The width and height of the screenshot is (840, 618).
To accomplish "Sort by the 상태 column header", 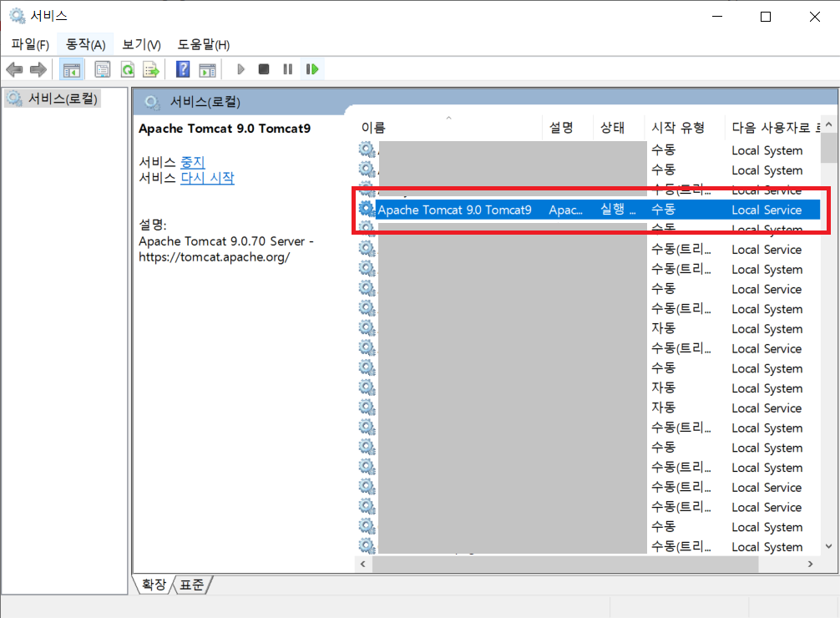I will click(619, 128).
